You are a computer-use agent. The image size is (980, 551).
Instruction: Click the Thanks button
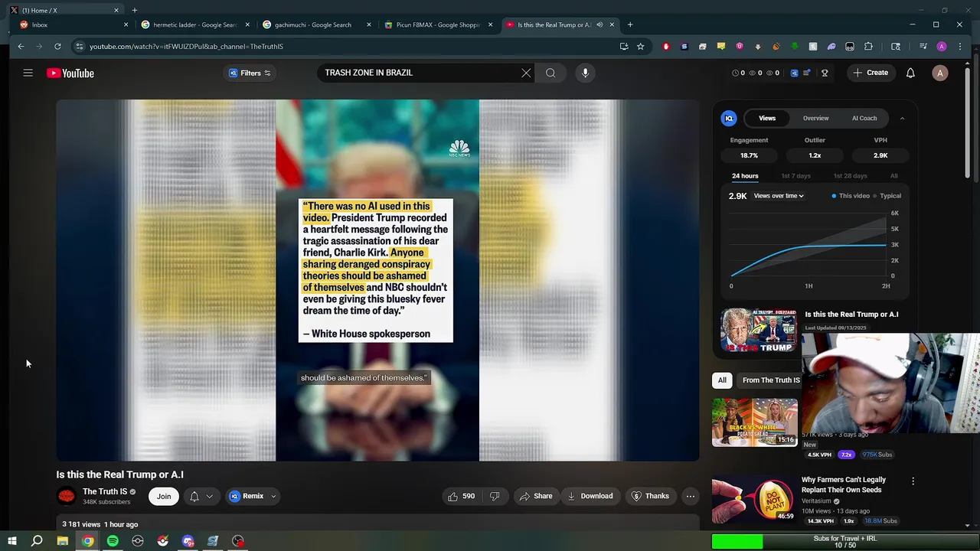pos(650,496)
